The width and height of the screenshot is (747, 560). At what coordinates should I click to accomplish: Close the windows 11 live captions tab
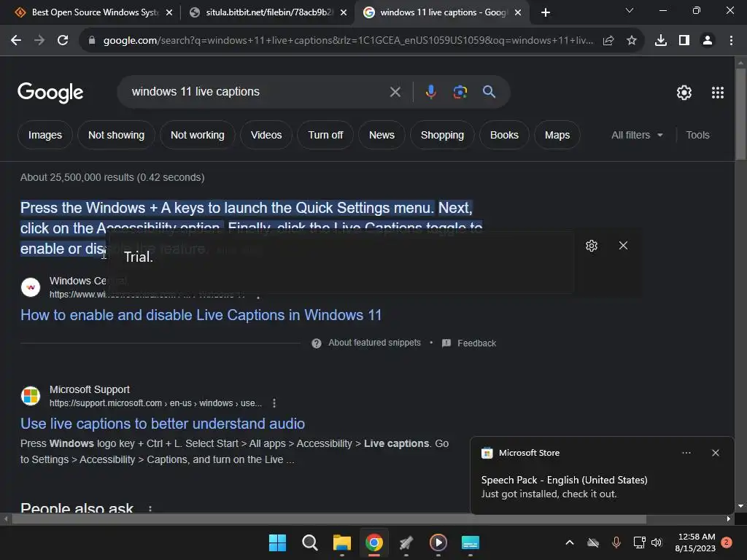(519, 12)
